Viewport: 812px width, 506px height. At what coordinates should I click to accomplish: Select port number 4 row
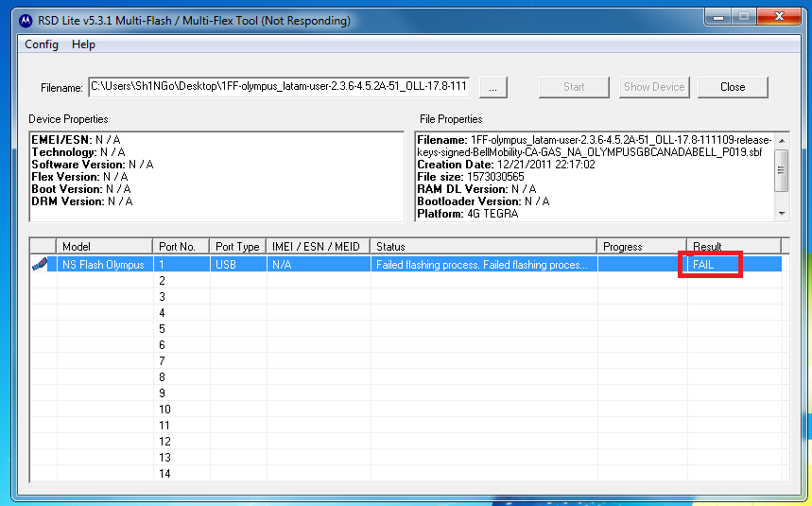click(x=409, y=312)
